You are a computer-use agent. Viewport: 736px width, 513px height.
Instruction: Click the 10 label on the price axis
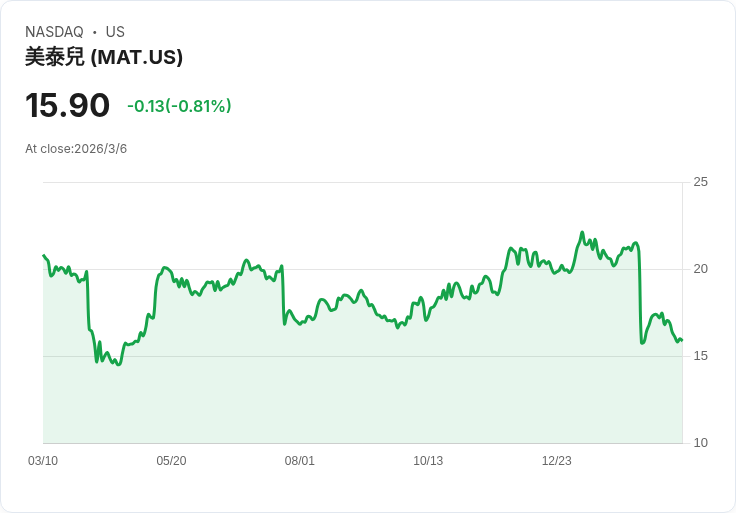(x=700, y=443)
